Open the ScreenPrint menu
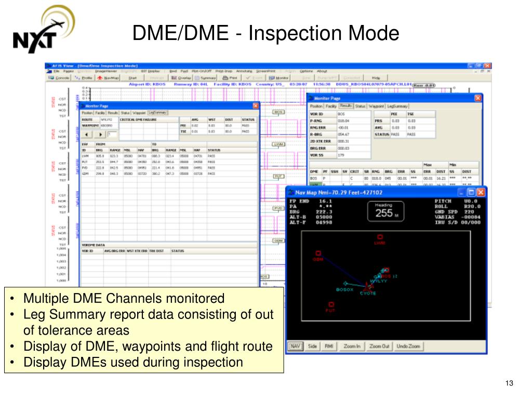Image resolution: width=532 pixels, height=399 pixels. point(265,71)
